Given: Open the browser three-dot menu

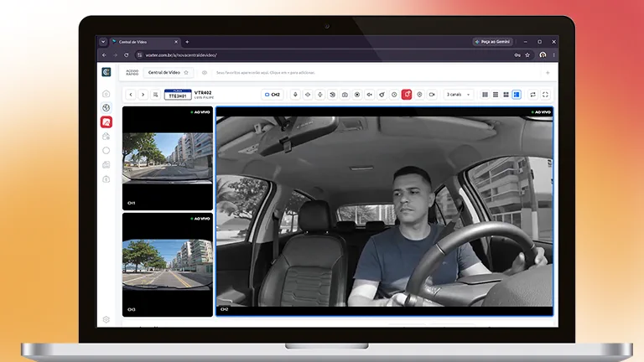Looking at the screenshot, I should [553, 55].
